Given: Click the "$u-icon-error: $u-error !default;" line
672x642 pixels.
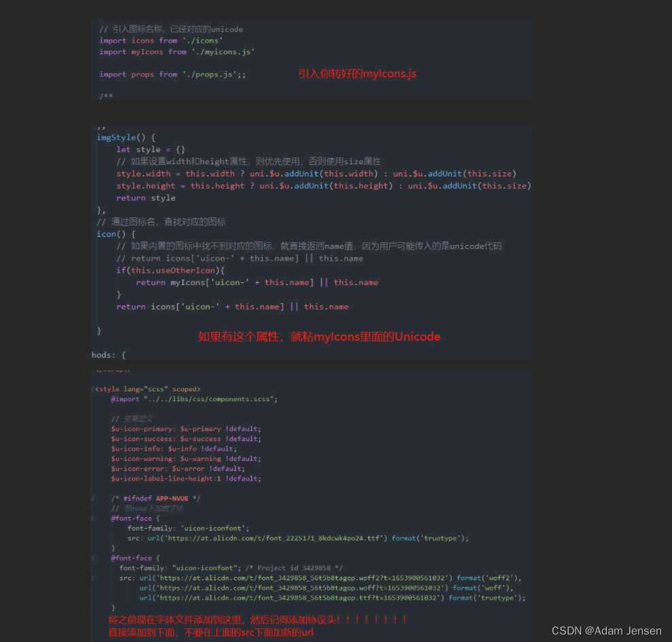Looking at the screenshot, I should tap(178, 468).
